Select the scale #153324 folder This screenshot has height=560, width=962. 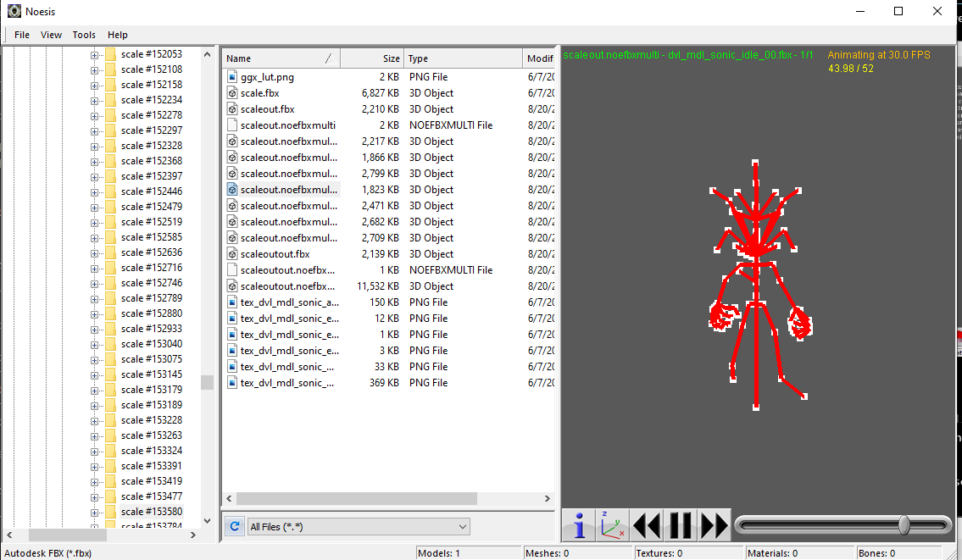[152, 450]
